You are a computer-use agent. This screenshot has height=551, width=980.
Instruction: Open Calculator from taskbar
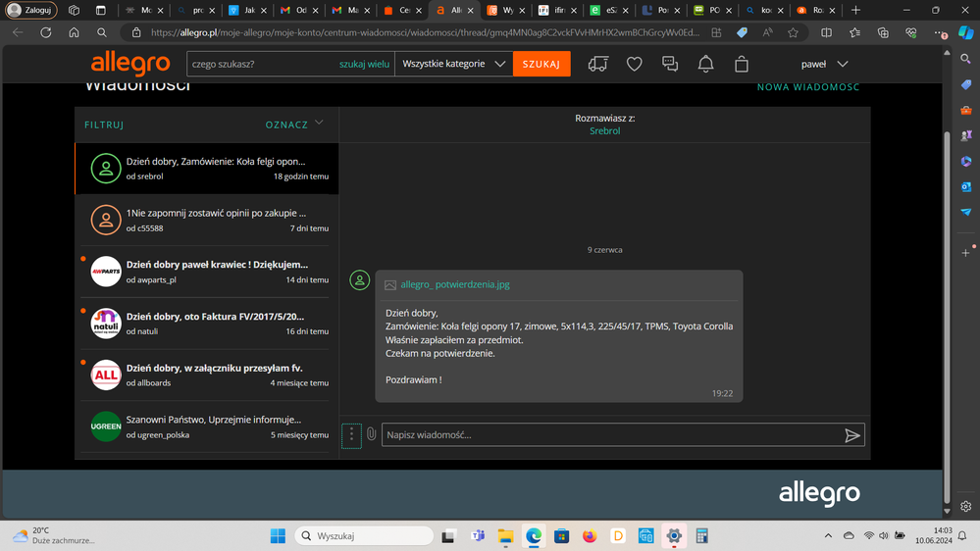point(701,535)
